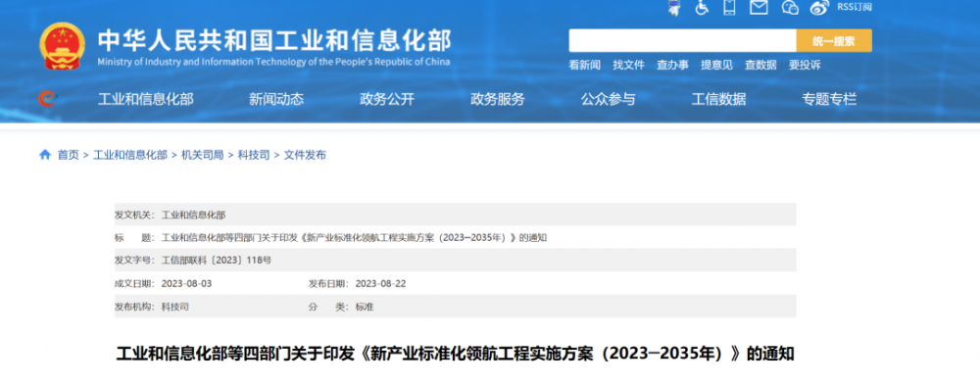Open the WeChat icon
The height and width of the screenshot is (385, 980).
point(790,8)
